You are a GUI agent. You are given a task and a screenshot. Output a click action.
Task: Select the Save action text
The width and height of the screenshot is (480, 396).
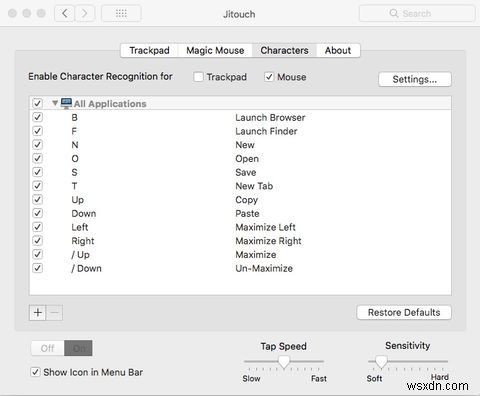tap(246, 172)
